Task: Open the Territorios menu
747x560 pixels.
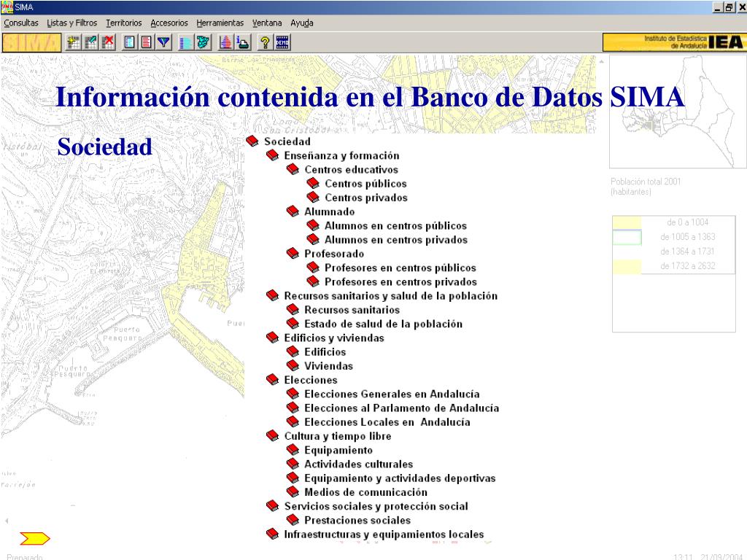Action: point(124,23)
